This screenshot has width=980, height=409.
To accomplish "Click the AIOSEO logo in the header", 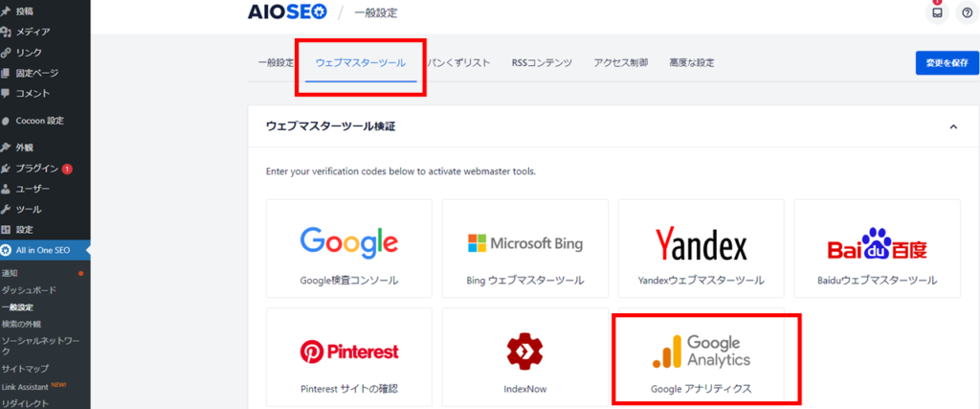I will pos(287,11).
